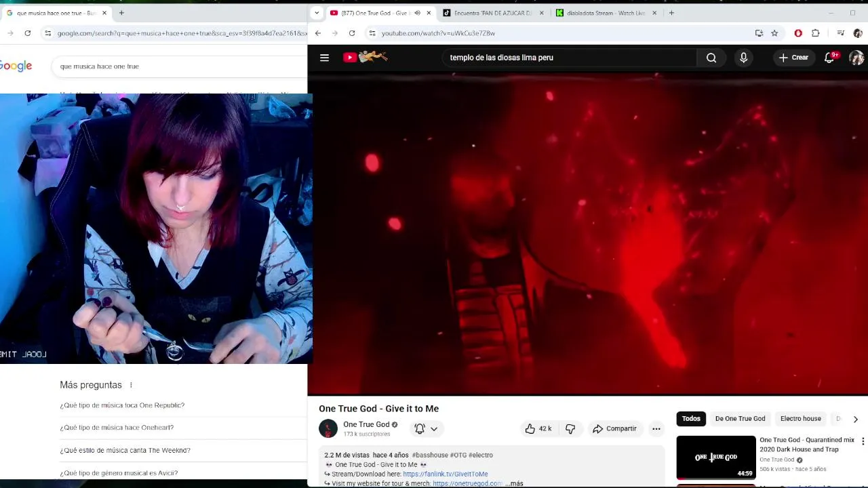The image size is (868, 488).
Task: Dislike the video with thumbs down
Action: pyautogui.click(x=570, y=428)
